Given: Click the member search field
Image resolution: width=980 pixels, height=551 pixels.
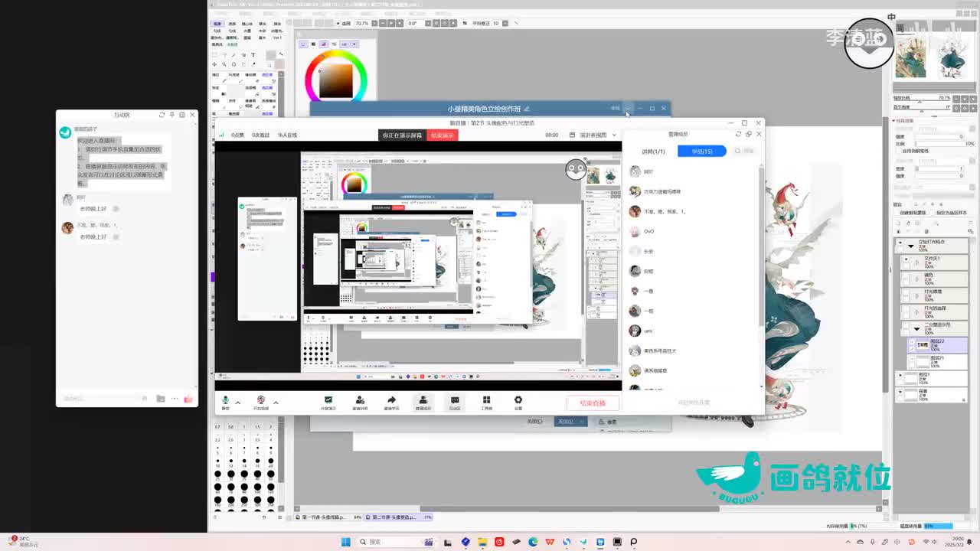Looking at the screenshot, I should pyautogui.click(x=746, y=151).
